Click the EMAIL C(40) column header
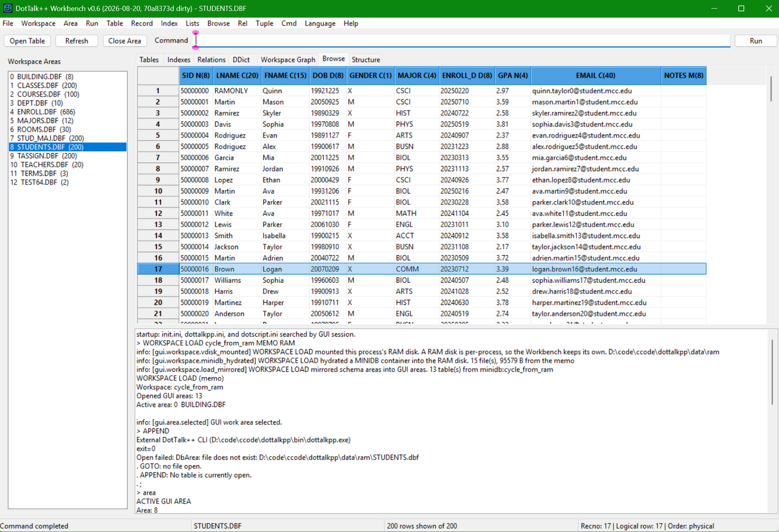779x532 pixels. tap(596, 76)
